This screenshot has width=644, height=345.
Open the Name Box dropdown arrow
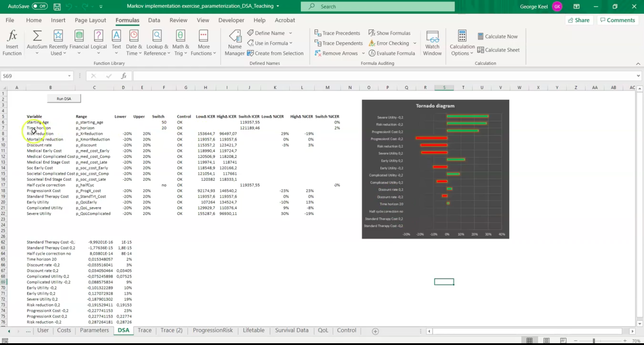pyautogui.click(x=69, y=76)
